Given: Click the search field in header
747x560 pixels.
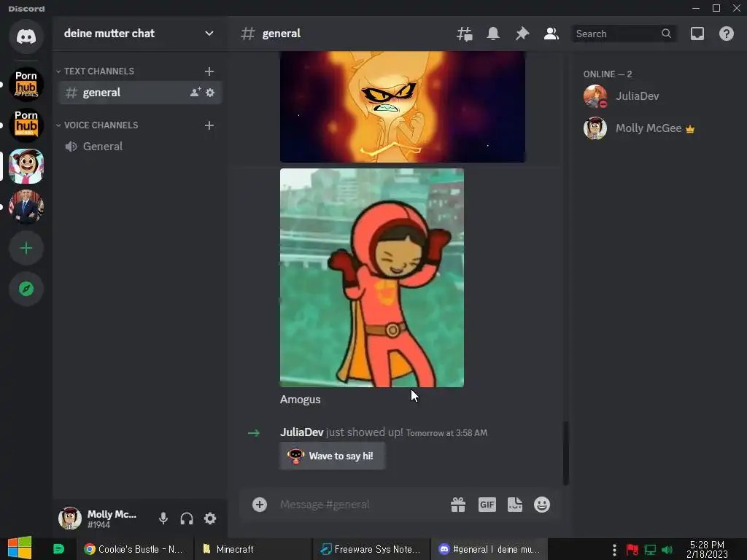Looking at the screenshot, I should pos(624,34).
